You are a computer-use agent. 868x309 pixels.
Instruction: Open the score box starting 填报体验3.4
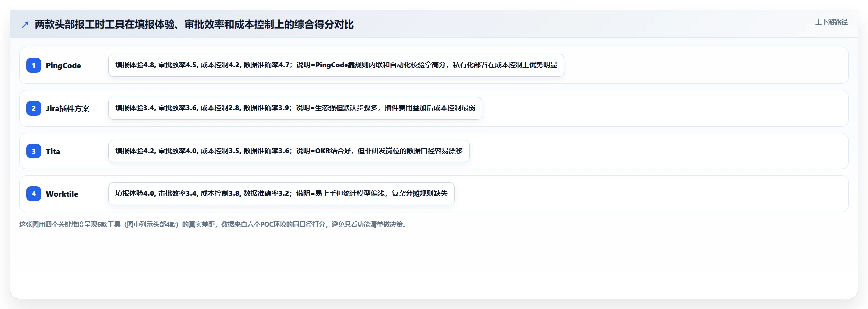[x=295, y=108]
